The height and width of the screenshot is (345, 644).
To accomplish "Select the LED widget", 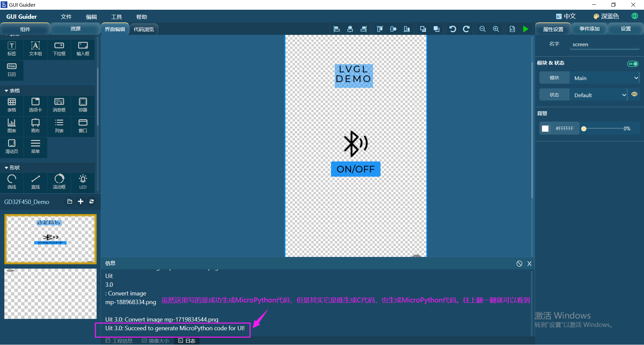I will [83, 182].
